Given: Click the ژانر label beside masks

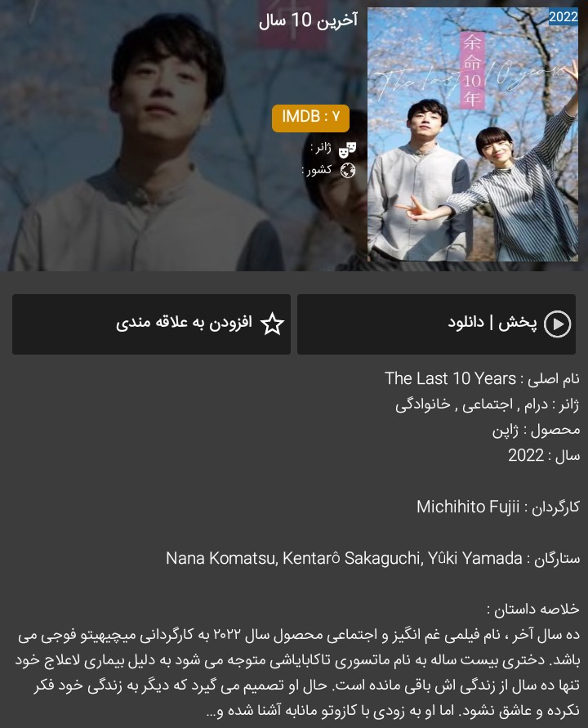Looking at the screenshot, I should point(321,148).
